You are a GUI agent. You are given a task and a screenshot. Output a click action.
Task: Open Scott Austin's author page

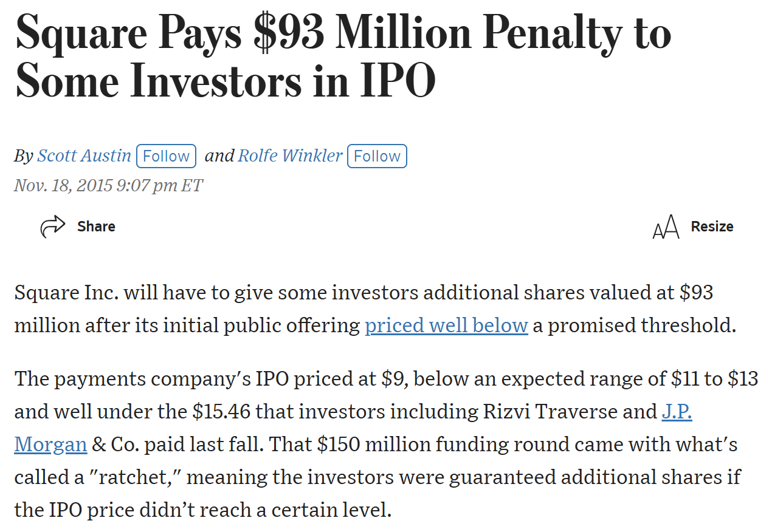pos(84,155)
